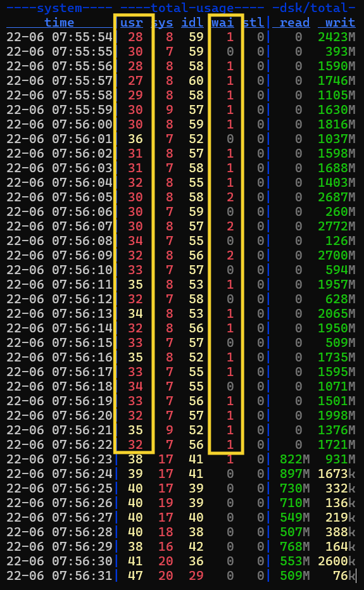Click idl value 42 in 07:56:29 row
The height and width of the screenshot is (590, 364).
click(196, 547)
